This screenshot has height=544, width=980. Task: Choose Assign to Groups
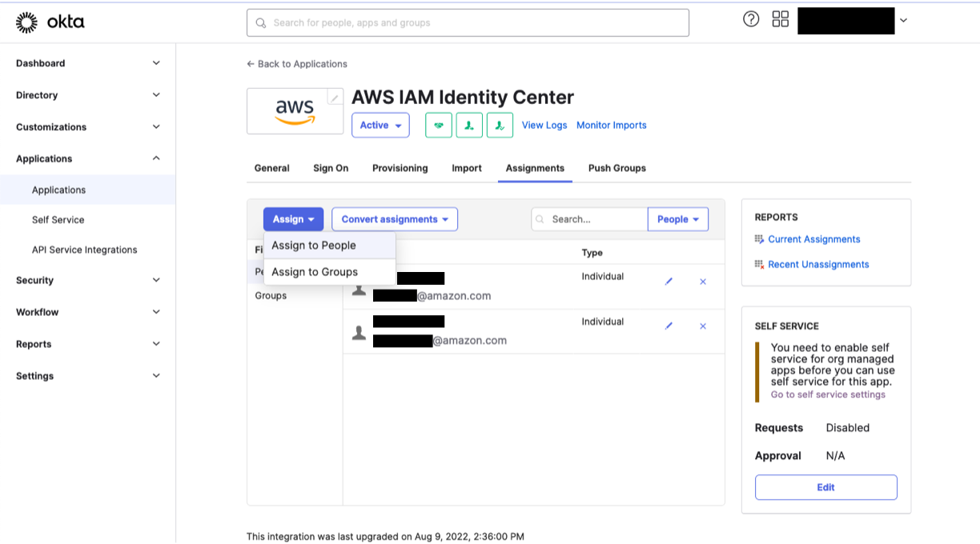click(330, 272)
